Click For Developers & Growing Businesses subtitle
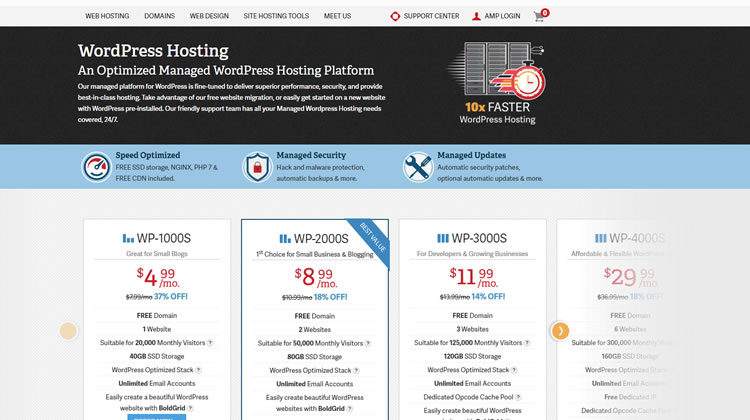The image size is (750, 420). 472,254
